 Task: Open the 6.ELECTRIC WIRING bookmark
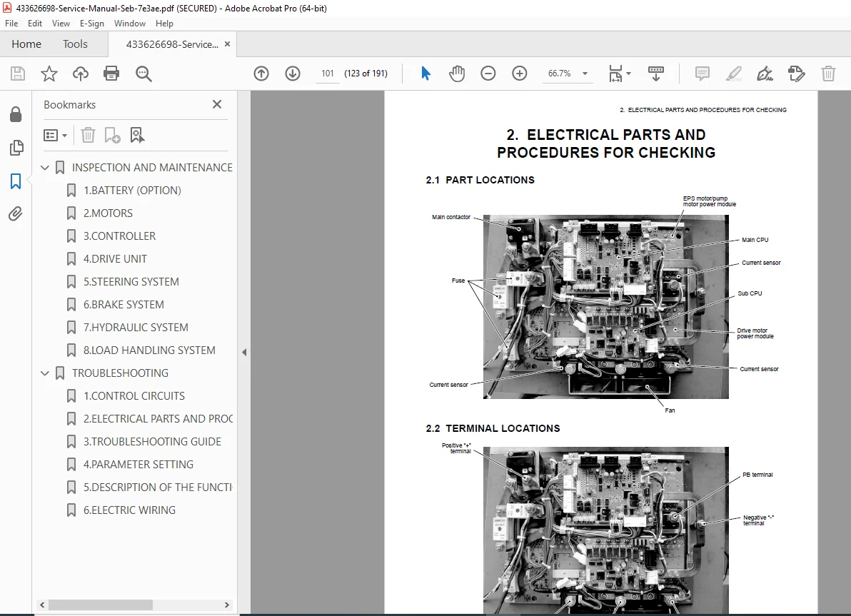[129, 510]
